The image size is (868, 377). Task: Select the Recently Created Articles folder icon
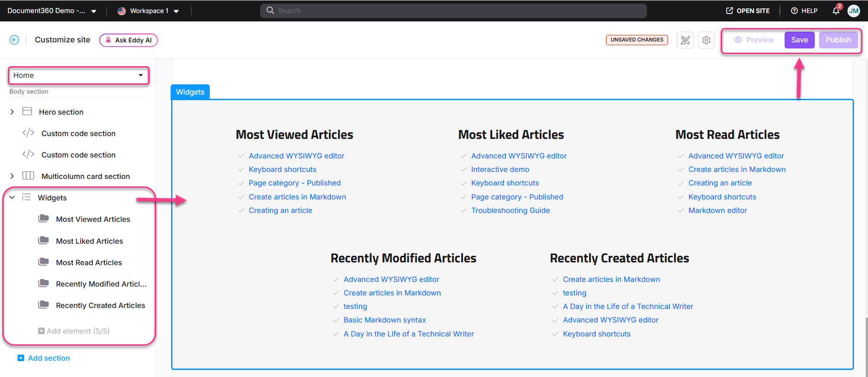coord(43,305)
